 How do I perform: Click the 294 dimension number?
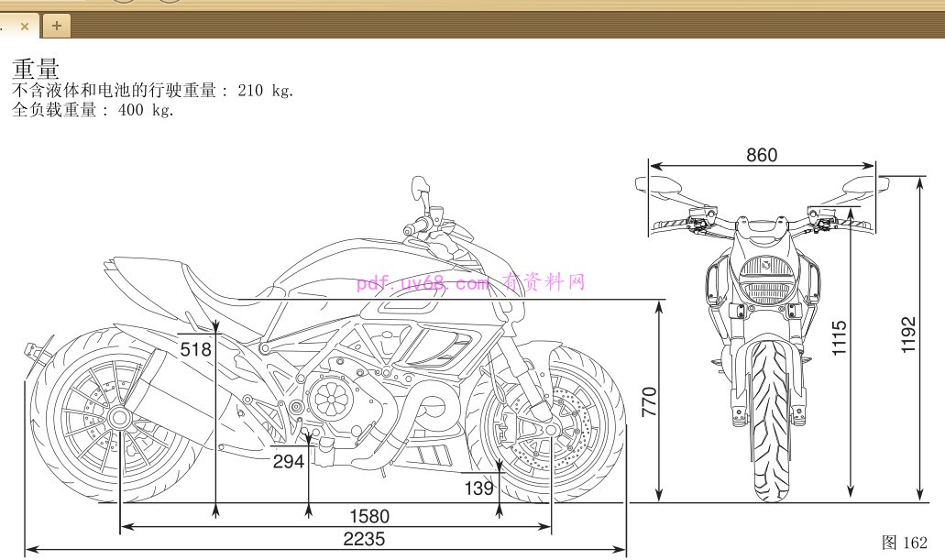(x=289, y=462)
